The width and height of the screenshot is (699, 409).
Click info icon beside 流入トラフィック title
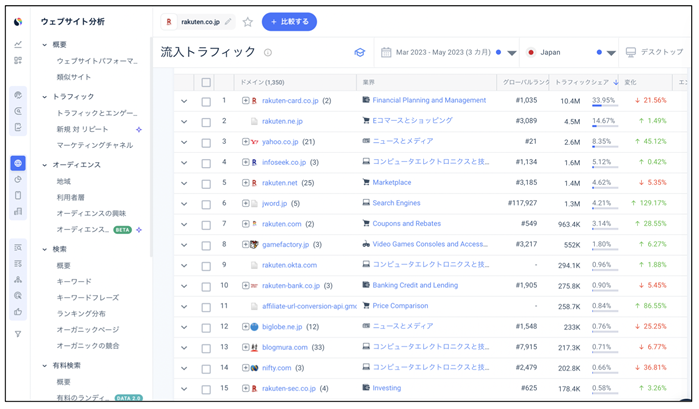[x=267, y=53]
